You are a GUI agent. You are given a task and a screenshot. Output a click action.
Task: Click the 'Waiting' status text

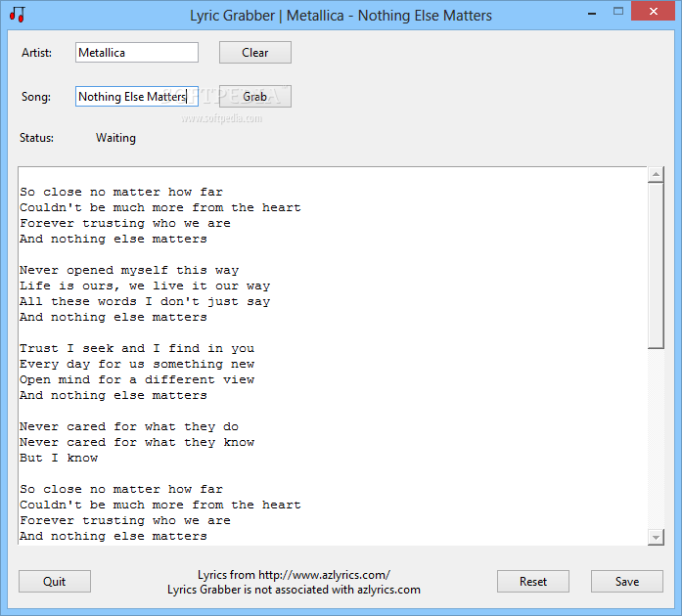coord(115,138)
